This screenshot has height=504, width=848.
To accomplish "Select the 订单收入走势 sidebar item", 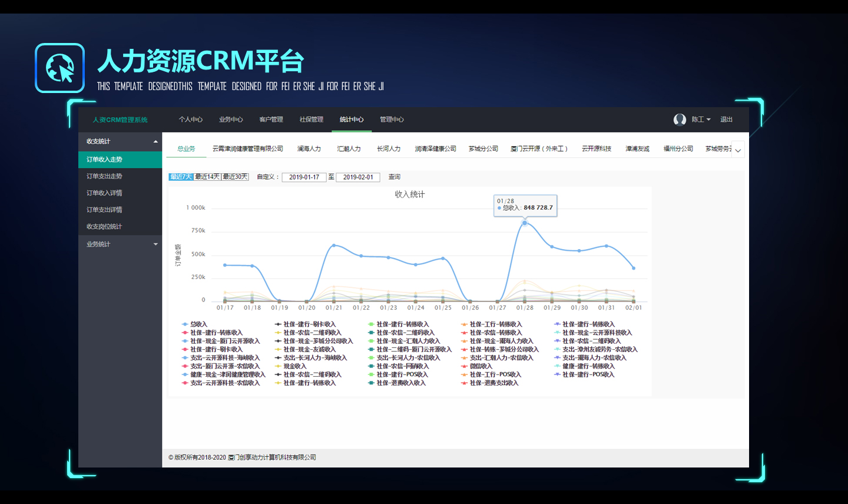I will coord(120,160).
